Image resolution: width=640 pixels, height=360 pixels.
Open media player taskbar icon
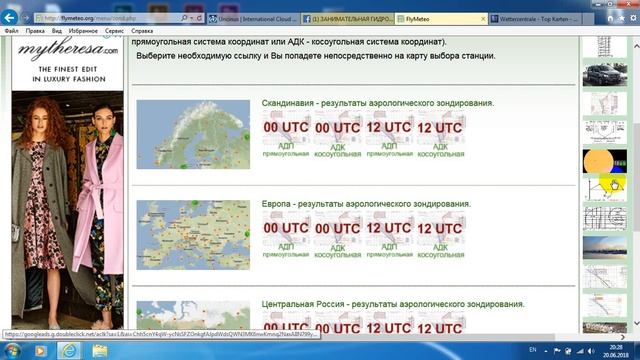pos(40,351)
